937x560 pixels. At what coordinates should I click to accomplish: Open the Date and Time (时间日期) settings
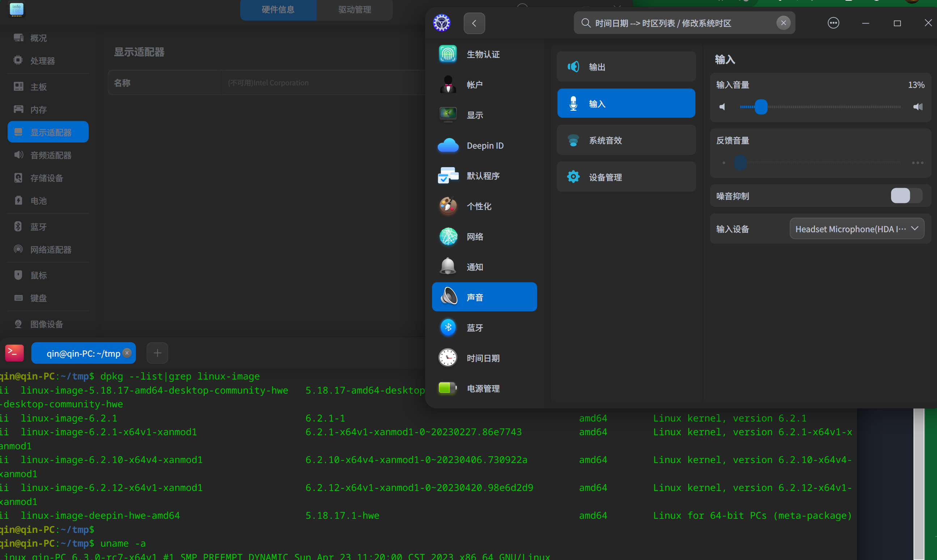(x=484, y=358)
